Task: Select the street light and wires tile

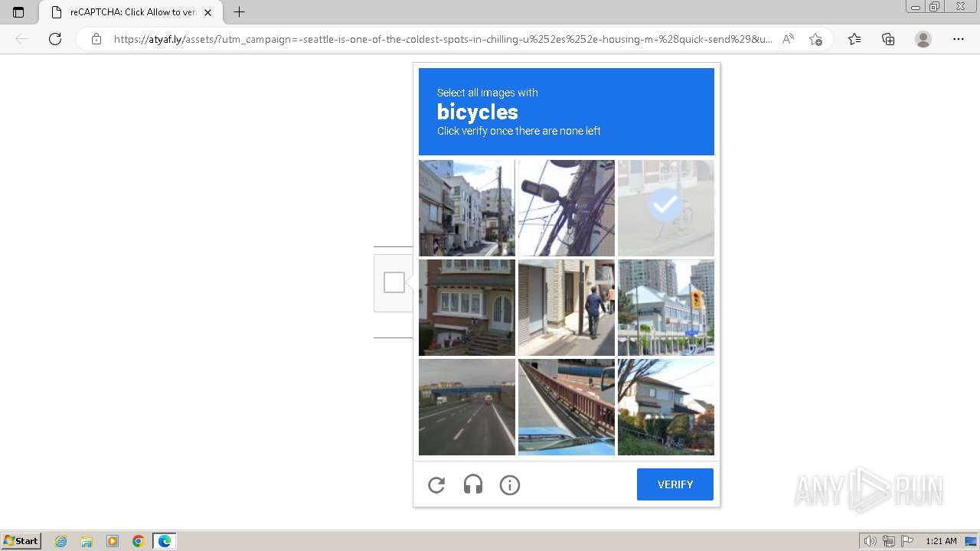Action: point(567,208)
